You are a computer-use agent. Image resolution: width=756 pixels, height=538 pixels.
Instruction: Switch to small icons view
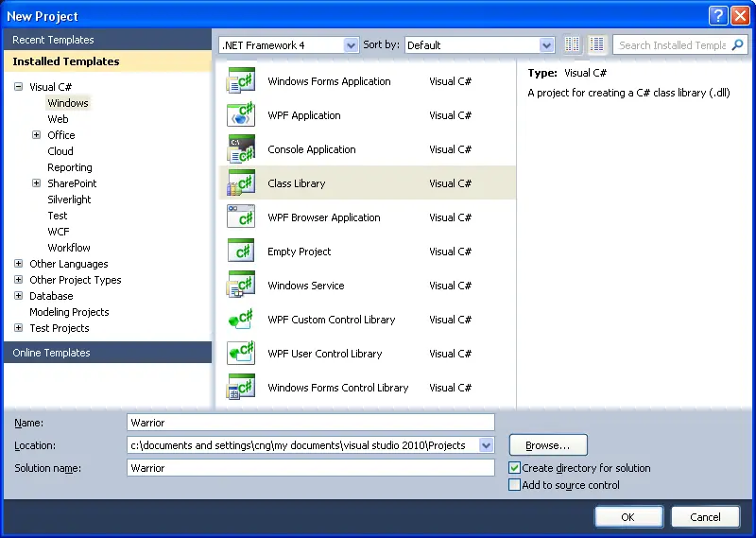[573, 44]
